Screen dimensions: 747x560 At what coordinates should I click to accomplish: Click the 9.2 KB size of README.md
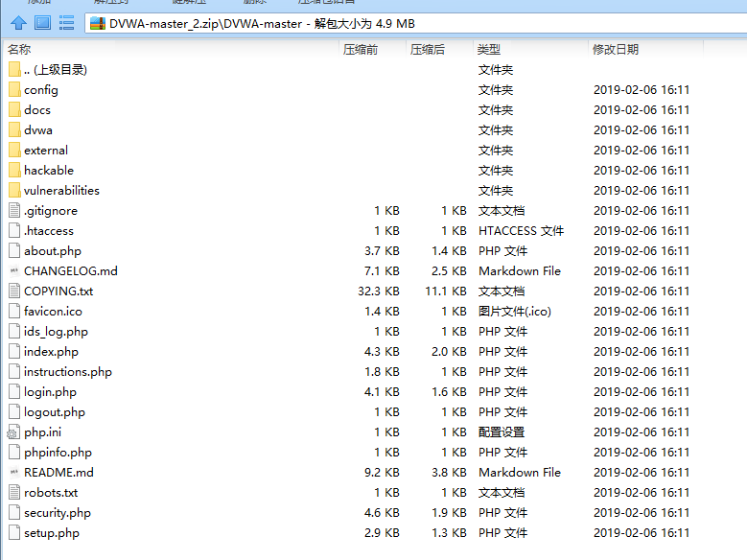pyautogui.click(x=382, y=473)
